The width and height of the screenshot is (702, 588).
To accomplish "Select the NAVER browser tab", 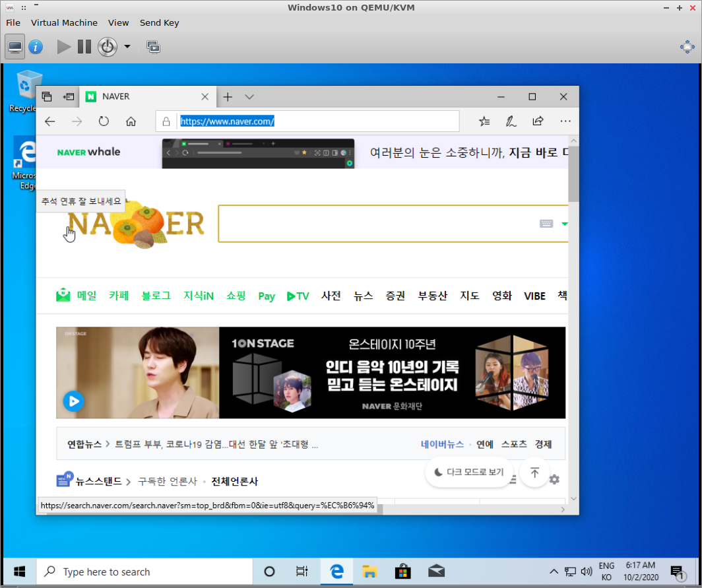I will 148,97.
